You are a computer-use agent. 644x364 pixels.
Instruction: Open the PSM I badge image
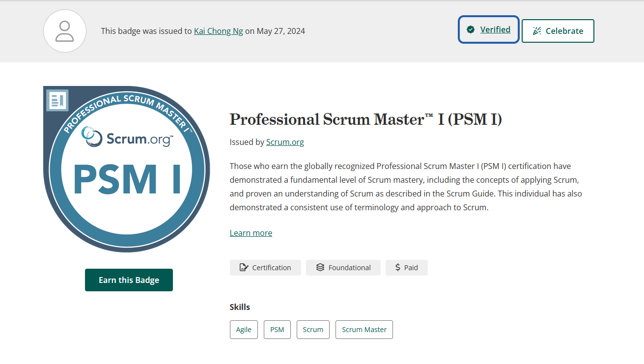[x=127, y=169]
